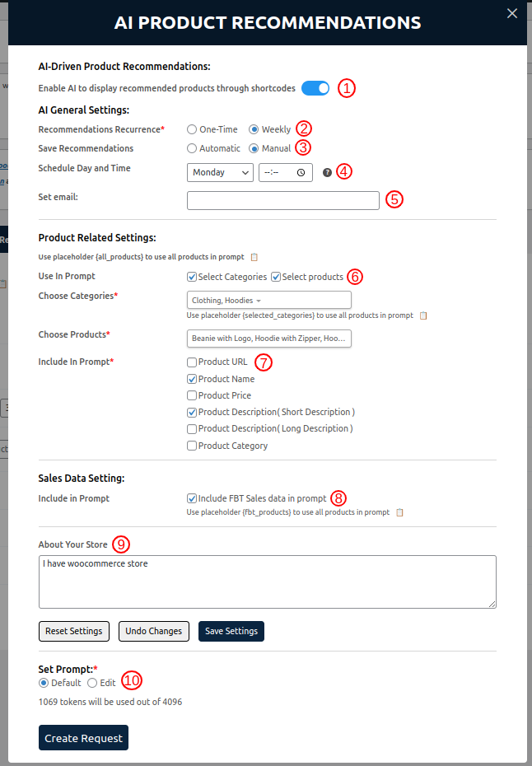Close the AI Product Recommendations dialog
The width and height of the screenshot is (532, 766).
pos(512,13)
